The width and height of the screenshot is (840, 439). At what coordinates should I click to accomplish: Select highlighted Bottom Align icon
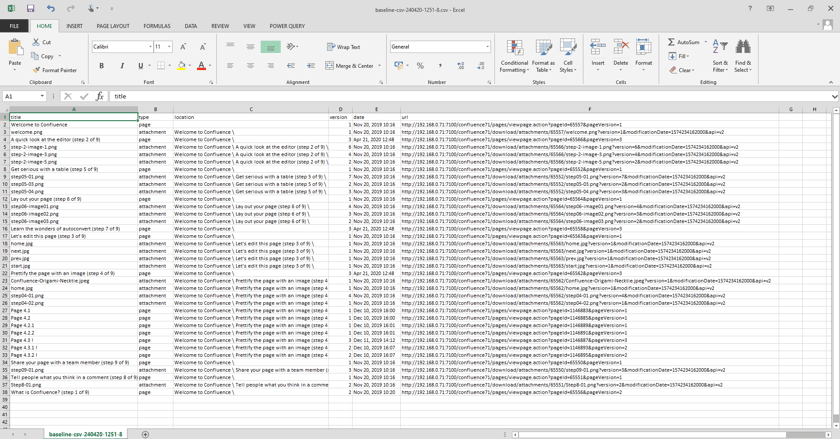(x=271, y=47)
